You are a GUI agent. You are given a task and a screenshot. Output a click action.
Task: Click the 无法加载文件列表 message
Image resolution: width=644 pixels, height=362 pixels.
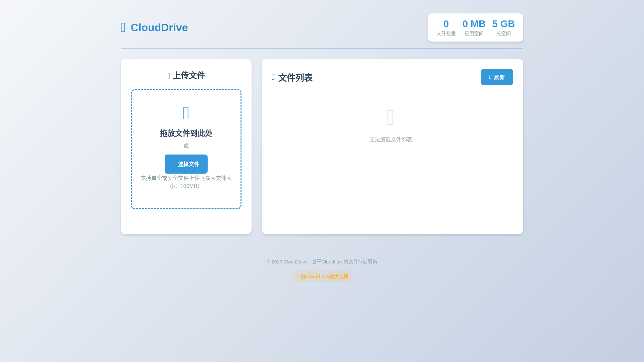[391, 139]
